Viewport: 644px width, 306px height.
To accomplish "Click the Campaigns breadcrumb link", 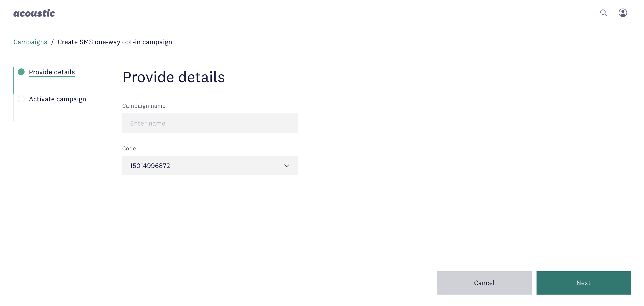I will 30,42.
